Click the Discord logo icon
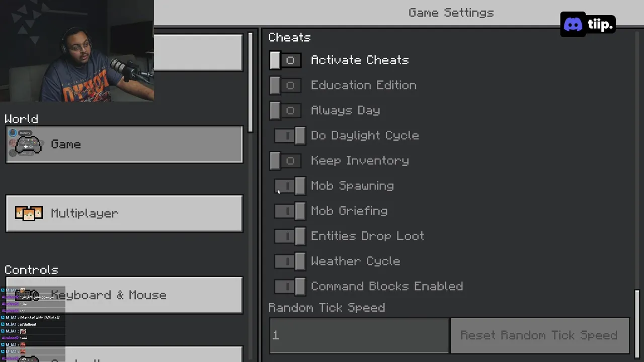This screenshot has width=644, height=362. (x=573, y=24)
